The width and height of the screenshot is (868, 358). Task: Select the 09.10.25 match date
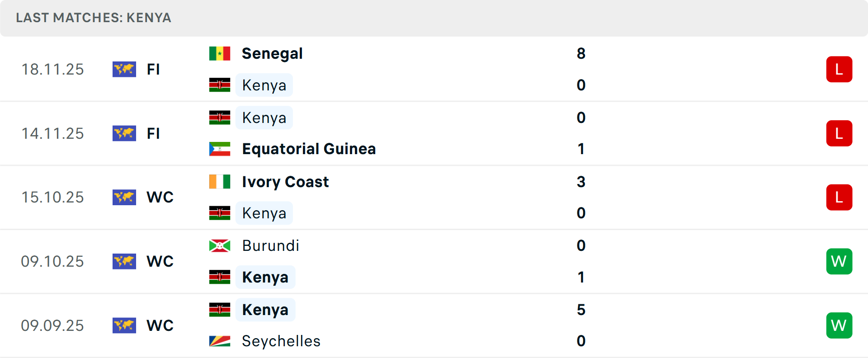point(52,261)
